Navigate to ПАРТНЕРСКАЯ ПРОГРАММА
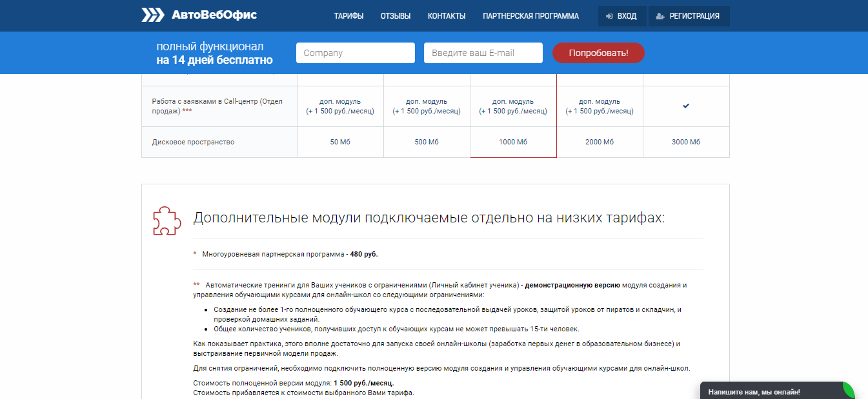 click(530, 16)
